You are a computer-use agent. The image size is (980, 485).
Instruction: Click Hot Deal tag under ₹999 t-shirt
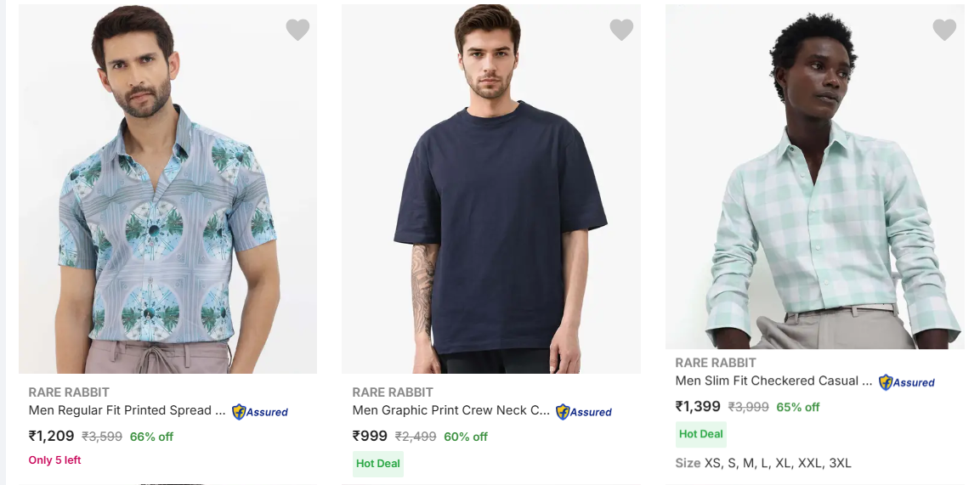(378, 464)
